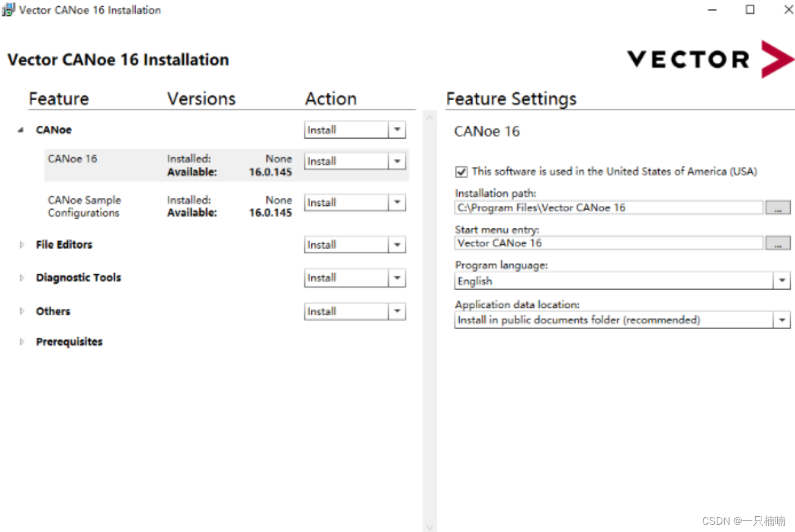Select the CANoe Sample Configurations row

click(227, 206)
